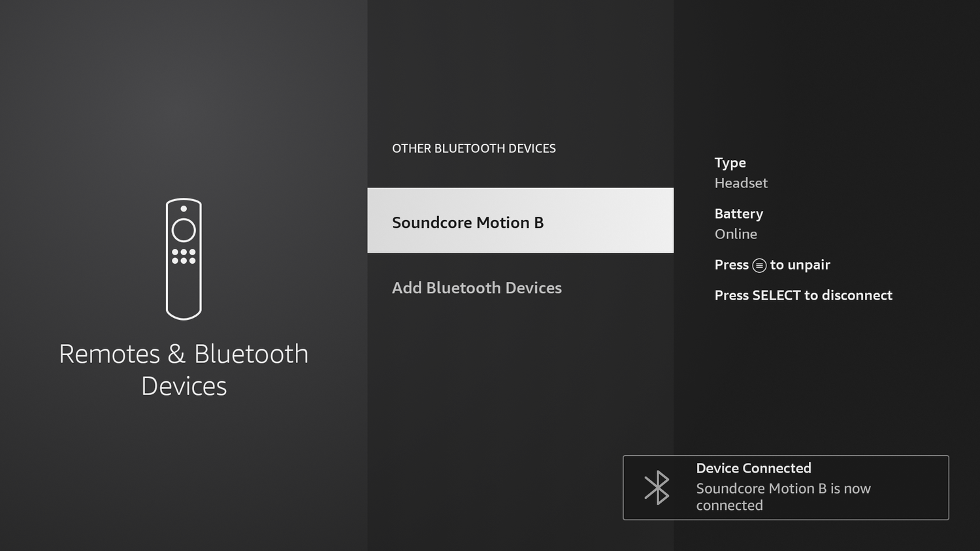Click the word "Press" before the unpair icon
This screenshot has width=980, height=551.
732,264
